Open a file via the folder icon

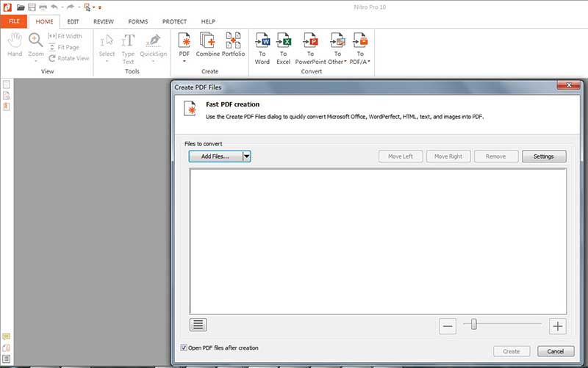[21, 7]
